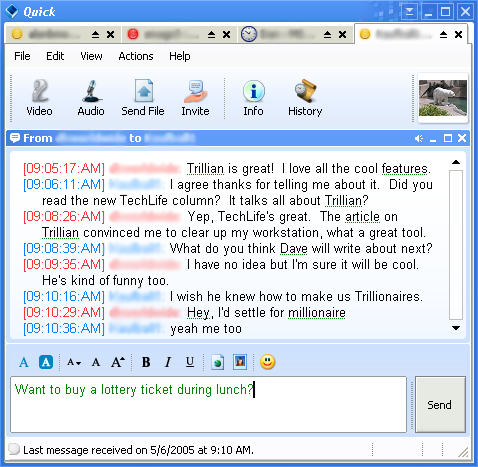Click the underlined name "Dave" in the chat
The height and width of the screenshot is (467, 478).
(x=294, y=249)
